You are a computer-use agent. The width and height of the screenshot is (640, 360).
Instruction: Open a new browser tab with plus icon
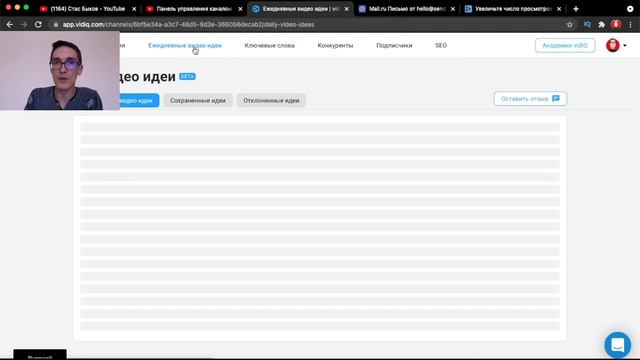coord(576,9)
